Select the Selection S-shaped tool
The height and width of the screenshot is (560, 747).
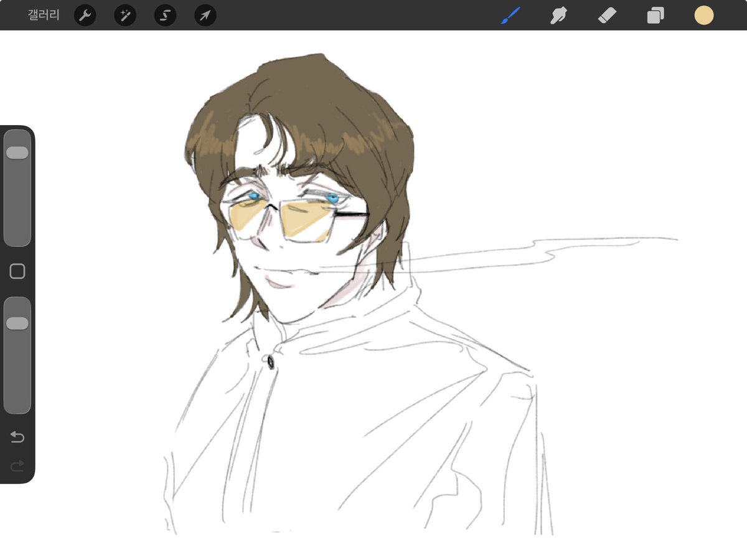coord(165,16)
